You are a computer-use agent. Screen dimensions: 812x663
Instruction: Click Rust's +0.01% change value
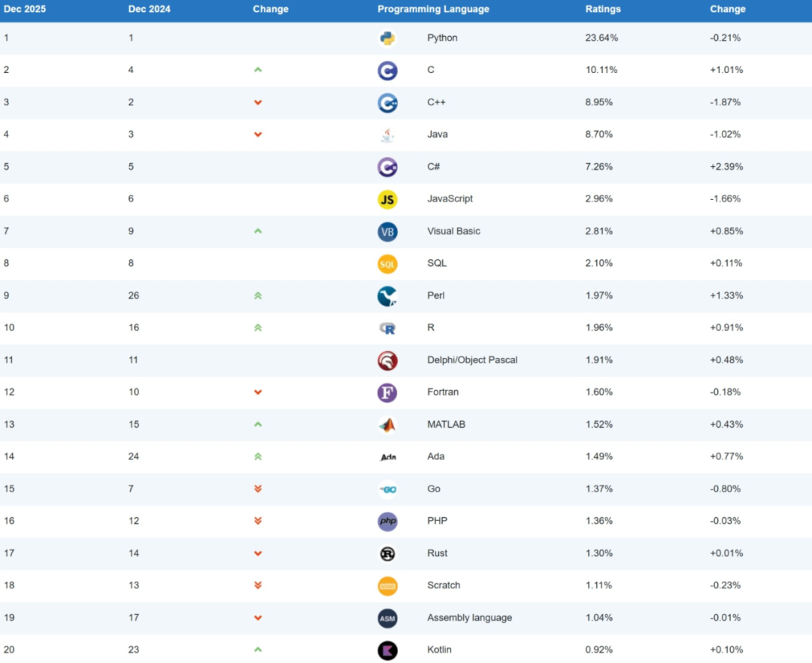pos(726,553)
